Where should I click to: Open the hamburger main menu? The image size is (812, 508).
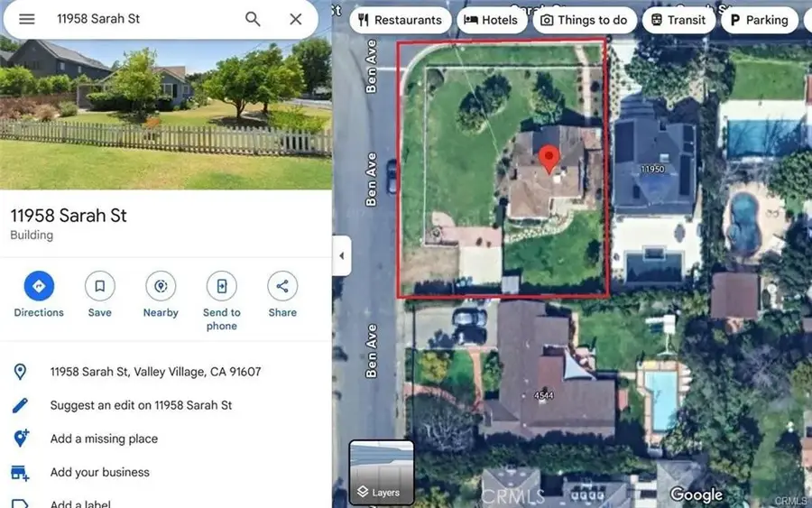27,19
